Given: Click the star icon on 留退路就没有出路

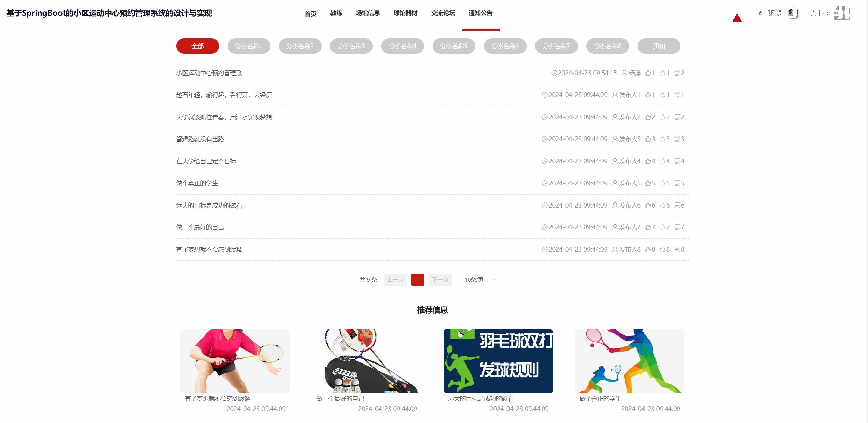Looking at the screenshot, I should coord(662,139).
